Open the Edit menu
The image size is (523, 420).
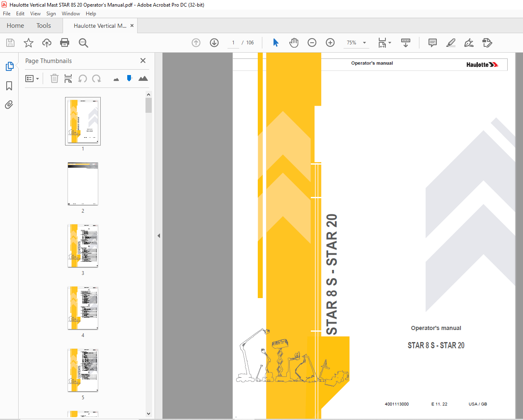(20, 14)
